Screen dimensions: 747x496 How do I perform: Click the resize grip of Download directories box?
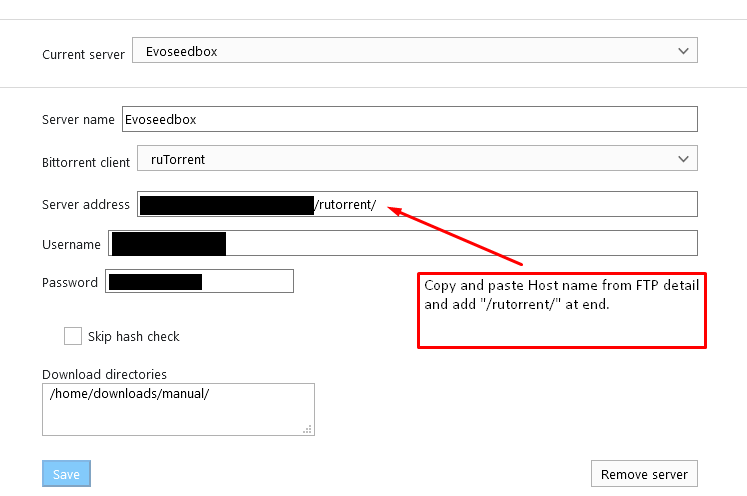pyautogui.click(x=308, y=429)
